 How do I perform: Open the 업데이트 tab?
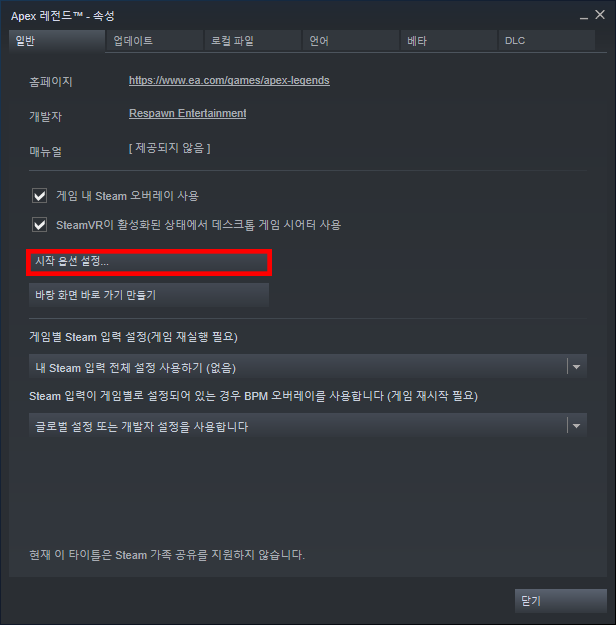tap(155, 41)
